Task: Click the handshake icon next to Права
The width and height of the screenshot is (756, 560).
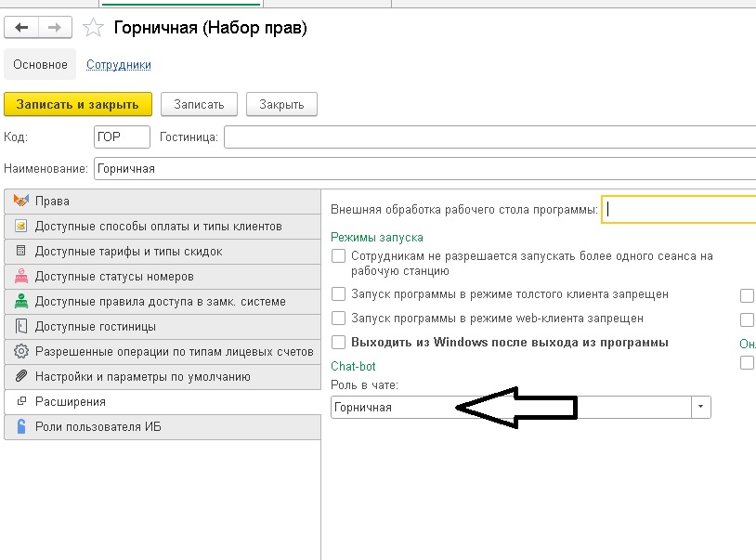Action: coord(20,202)
